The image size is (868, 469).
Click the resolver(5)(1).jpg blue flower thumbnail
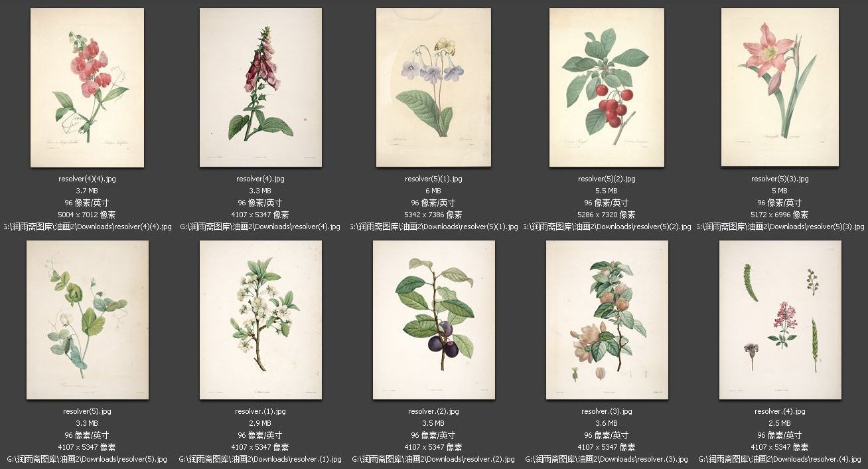pyautogui.click(x=433, y=88)
